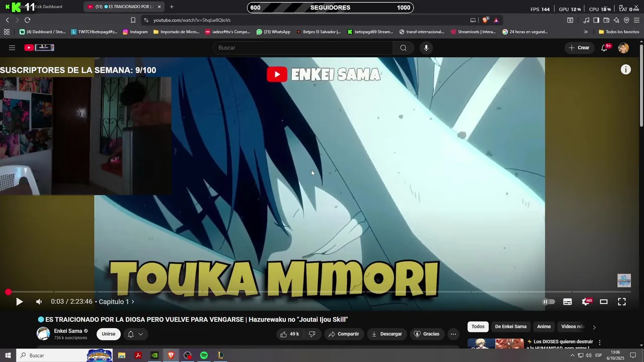Dislike the video
644x362 pixels.
(312, 334)
